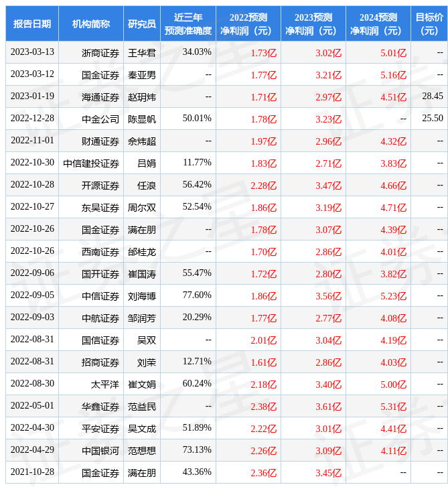Click analyst name 周尔双

(142, 208)
